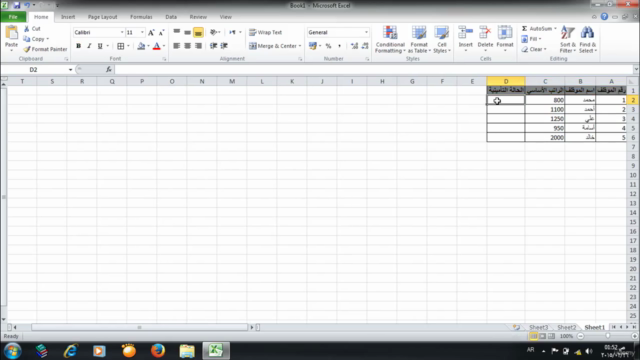Toggle bottom vertical alignment

198,32
